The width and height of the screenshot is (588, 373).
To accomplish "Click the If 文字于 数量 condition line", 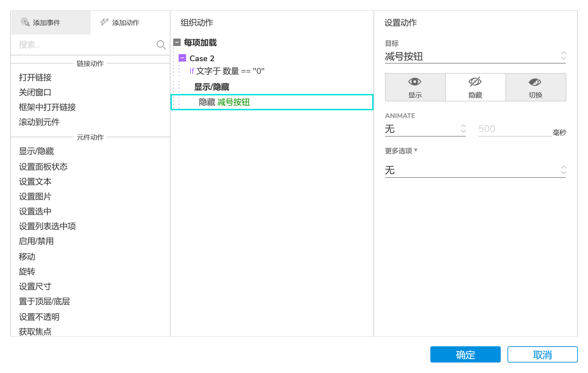I will (x=227, y=71).
